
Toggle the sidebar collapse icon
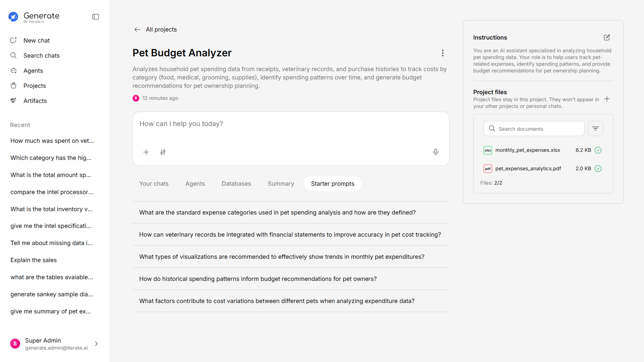click(x=96, y=17)
